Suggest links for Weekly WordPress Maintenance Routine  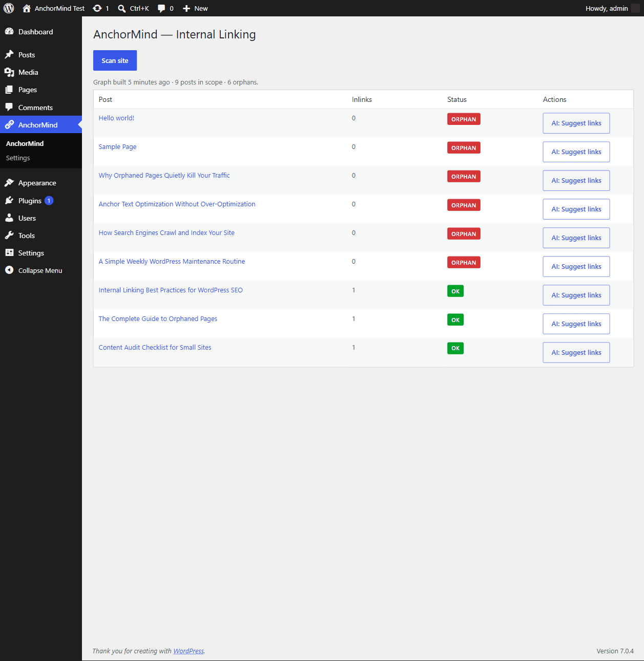(x=576, y=267)
